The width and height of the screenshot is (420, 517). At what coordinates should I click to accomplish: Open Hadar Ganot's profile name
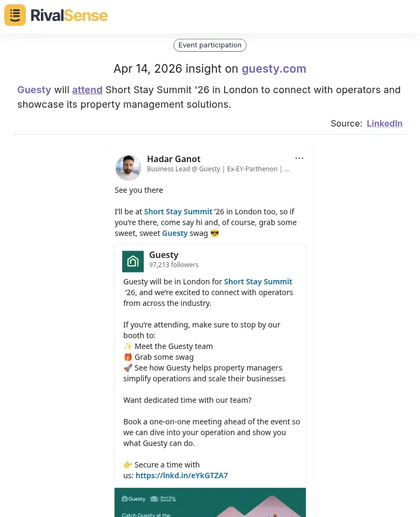173,159
